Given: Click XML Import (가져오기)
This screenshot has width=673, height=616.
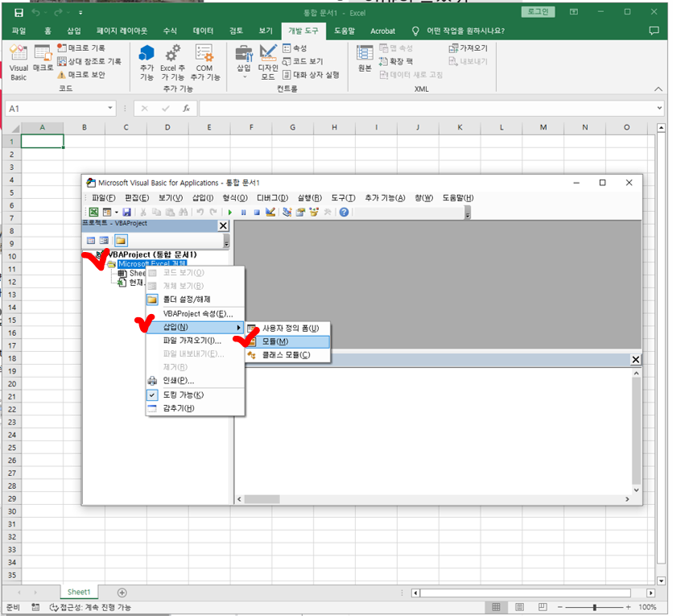Looking at the screenshot, I should tap(468, 48).
